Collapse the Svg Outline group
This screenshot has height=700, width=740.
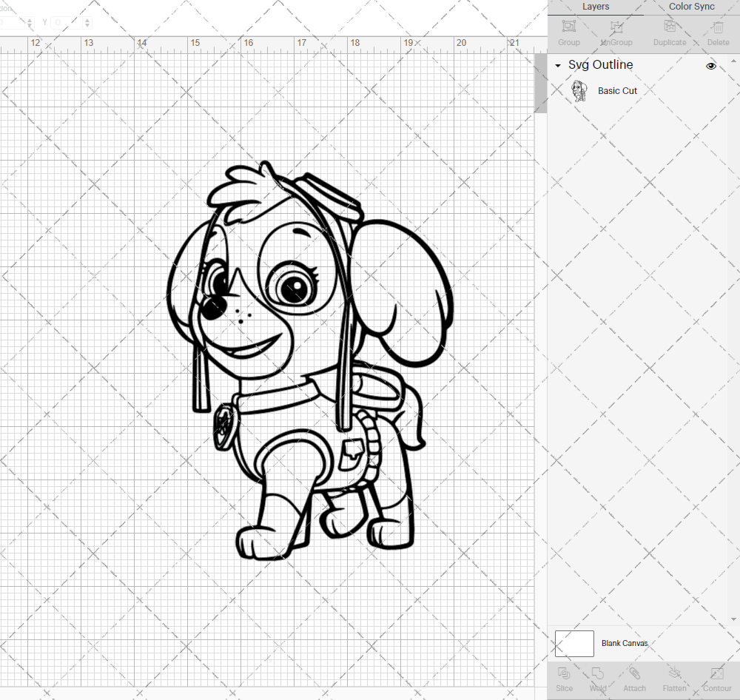[558, 66]
